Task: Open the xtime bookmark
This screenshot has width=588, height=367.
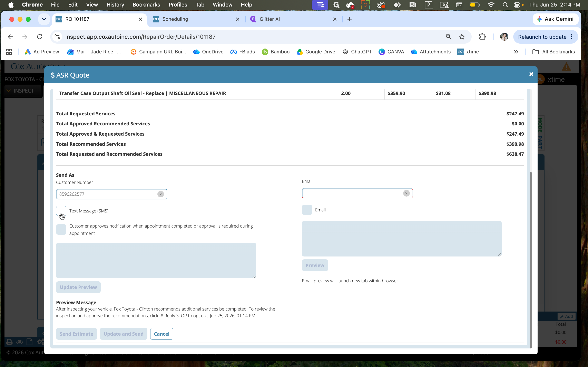Action: [468, 52]
